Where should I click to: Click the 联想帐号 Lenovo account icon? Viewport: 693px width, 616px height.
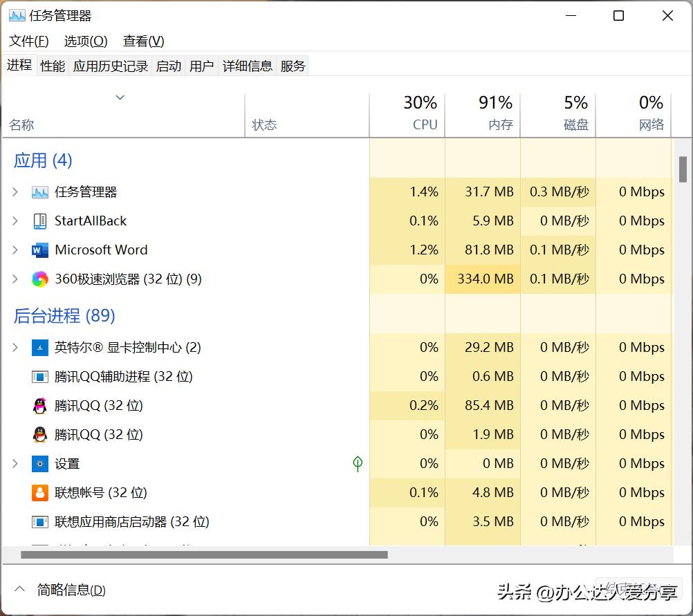[39, 492]
